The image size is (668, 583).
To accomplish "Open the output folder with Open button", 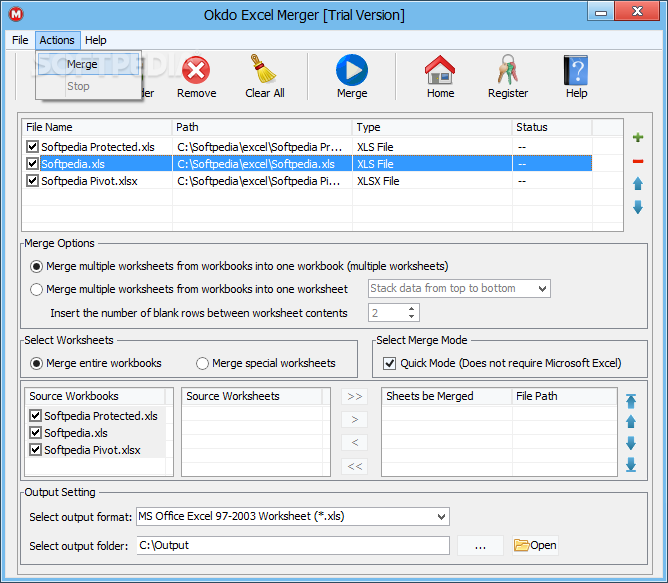I will 536,545.
